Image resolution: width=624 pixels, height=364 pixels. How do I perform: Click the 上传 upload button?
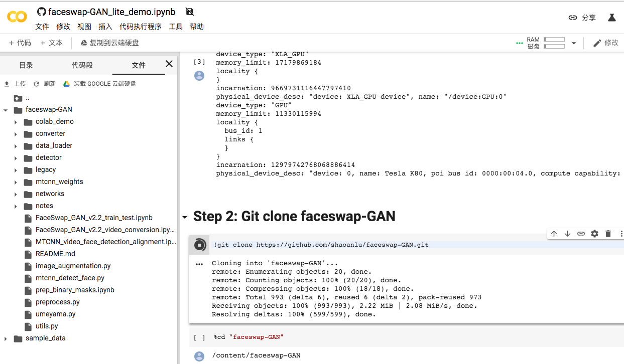tap(15, 84)
